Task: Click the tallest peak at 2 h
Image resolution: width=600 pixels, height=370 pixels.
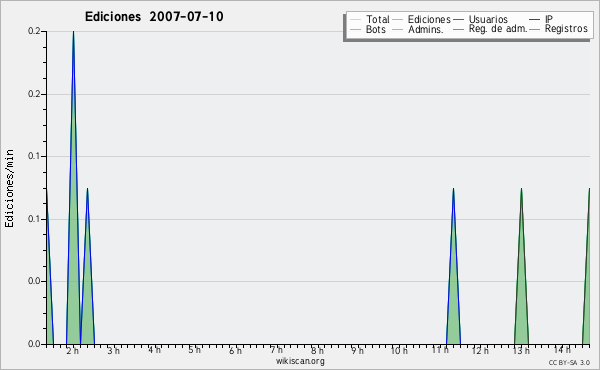Action: tap(73, 187)
